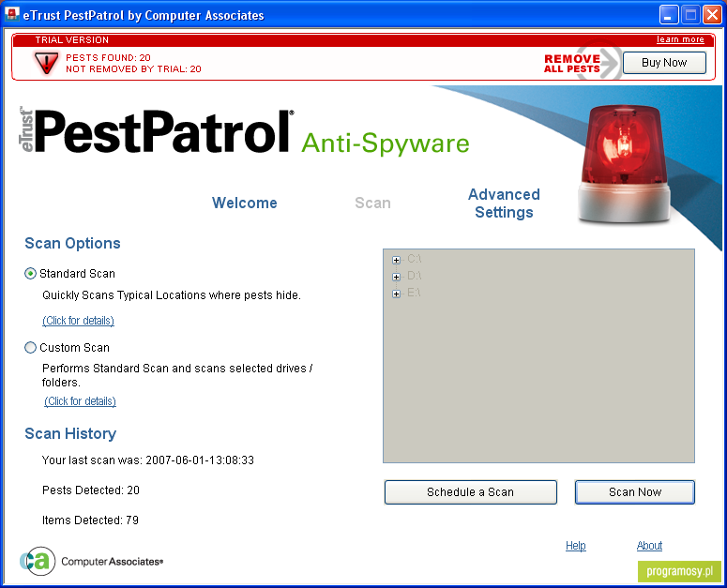727x588 pixels.
Task: Minimize the PestPatrol window
Action: tap(669, 15)
